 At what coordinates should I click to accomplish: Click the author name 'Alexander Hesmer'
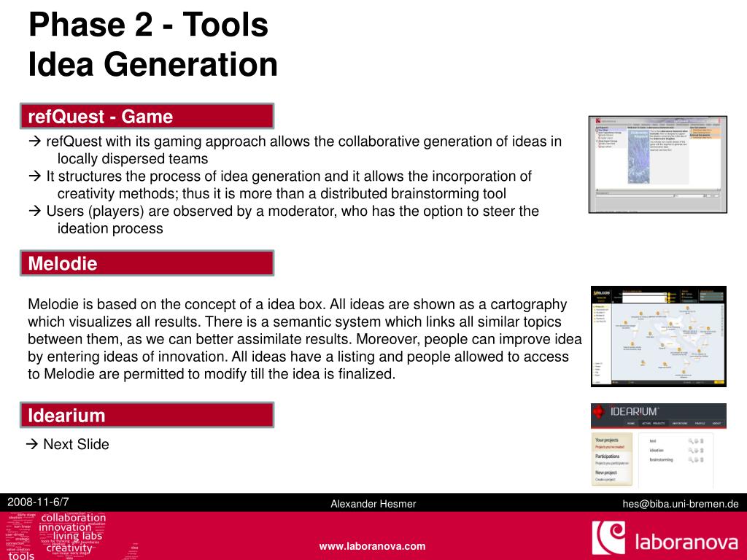(373, 504)
